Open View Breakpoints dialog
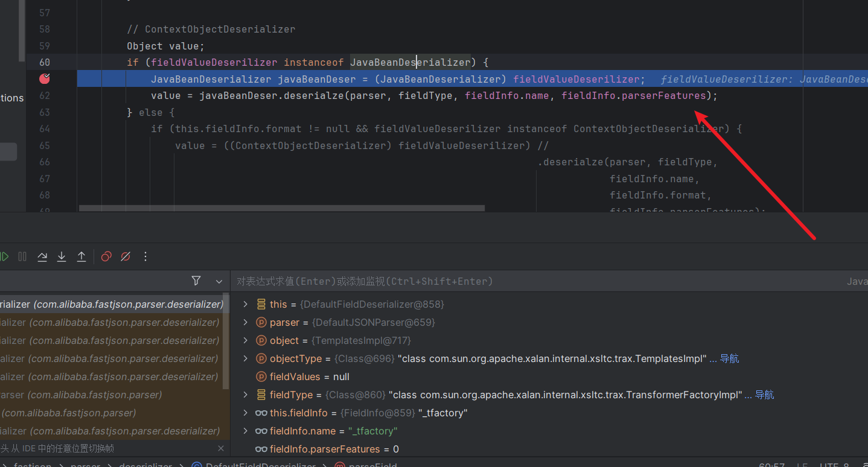868x467 pixels. pos(106,256)
